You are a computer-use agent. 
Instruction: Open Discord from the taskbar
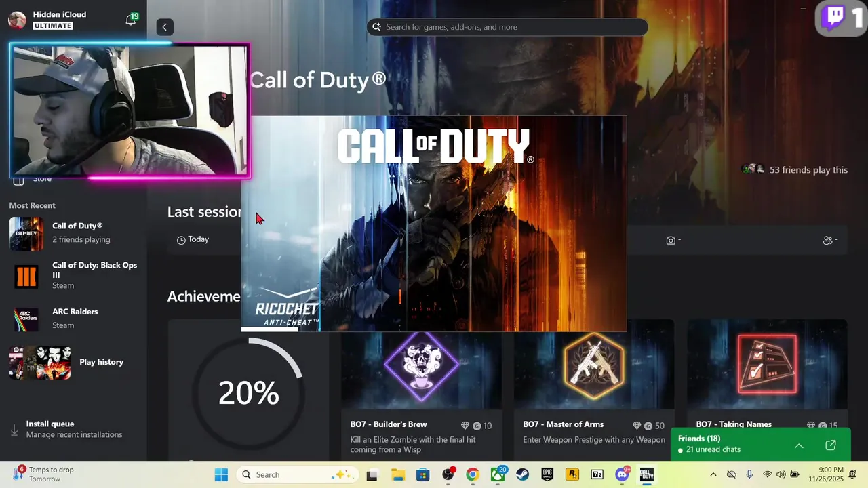click(x=622, y=475)
